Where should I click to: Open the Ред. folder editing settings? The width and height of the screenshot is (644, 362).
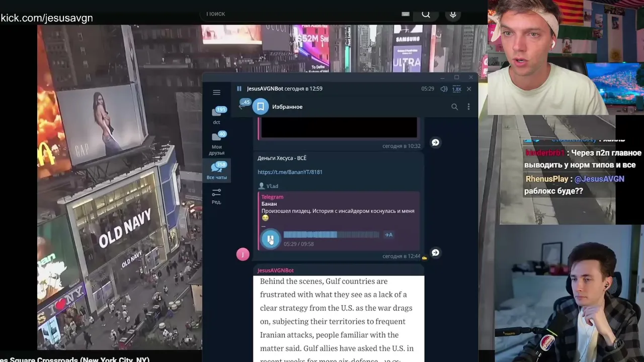216,196
